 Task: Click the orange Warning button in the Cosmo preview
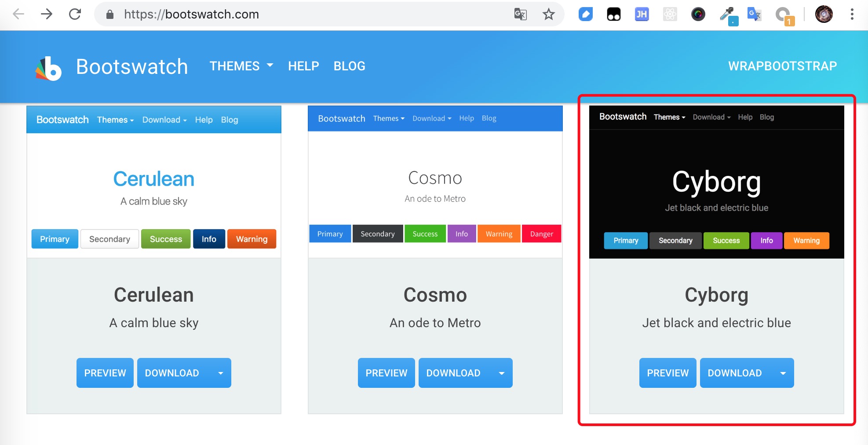pyautogui.click(x=499, y=234)
